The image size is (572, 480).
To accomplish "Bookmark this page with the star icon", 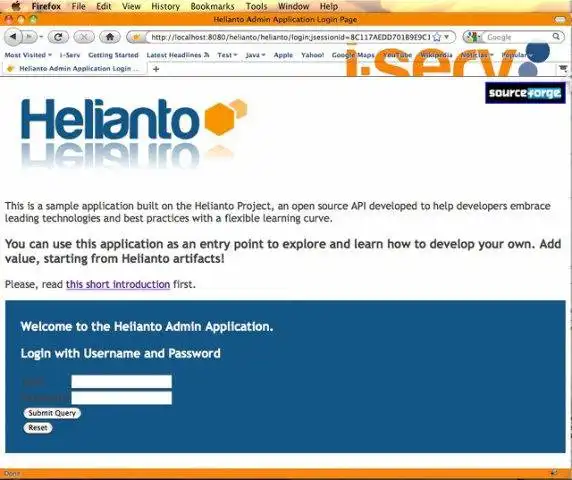I will pos(437,37).
